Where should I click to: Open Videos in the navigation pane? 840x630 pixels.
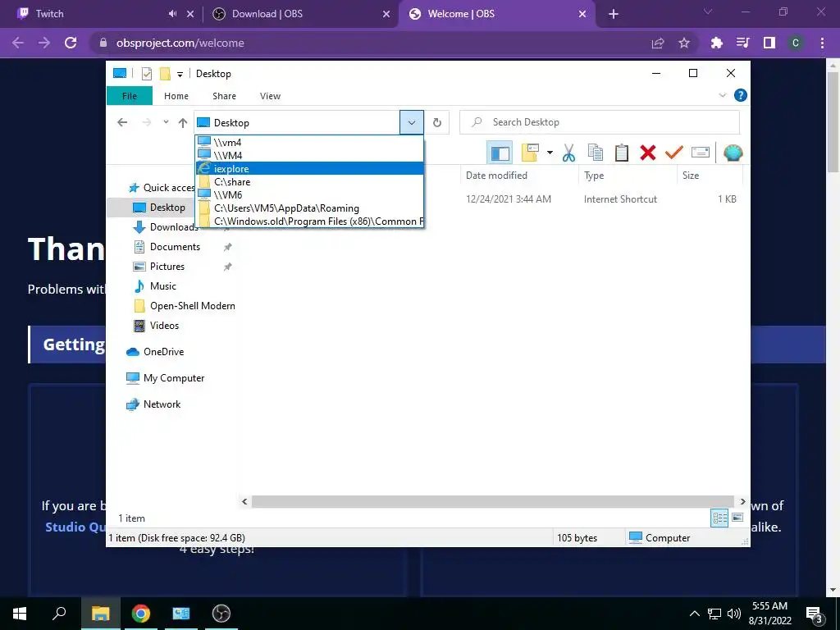(157, 326)
